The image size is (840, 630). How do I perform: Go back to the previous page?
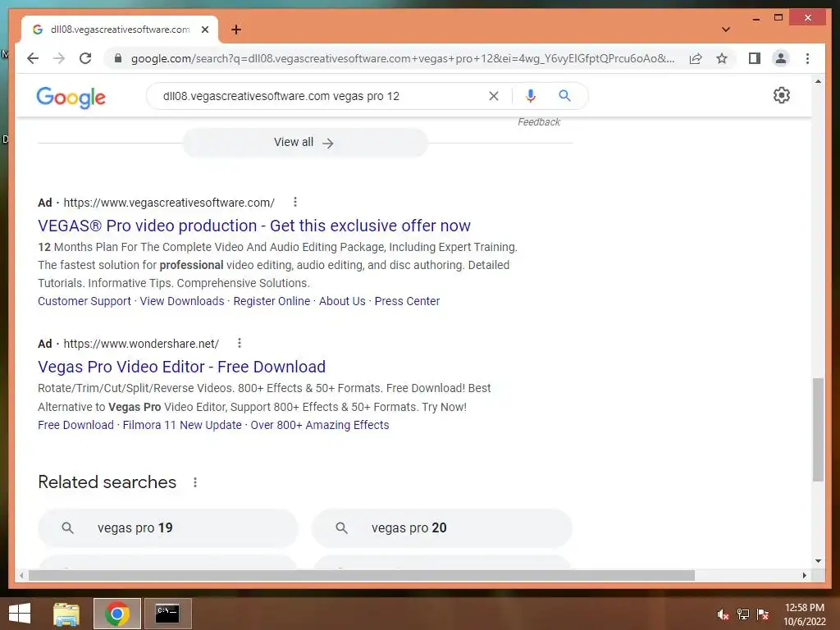[33, 58]
